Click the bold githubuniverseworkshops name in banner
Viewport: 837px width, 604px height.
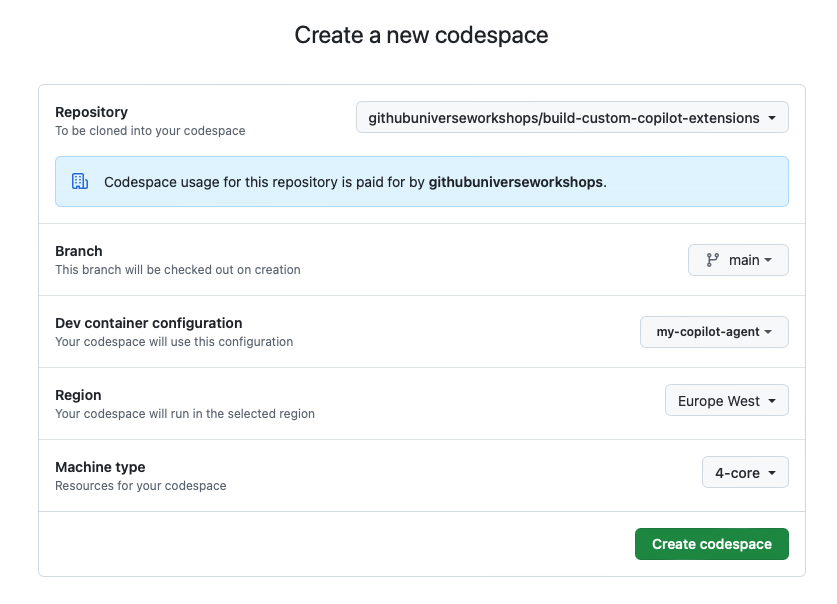coord(516,182)
